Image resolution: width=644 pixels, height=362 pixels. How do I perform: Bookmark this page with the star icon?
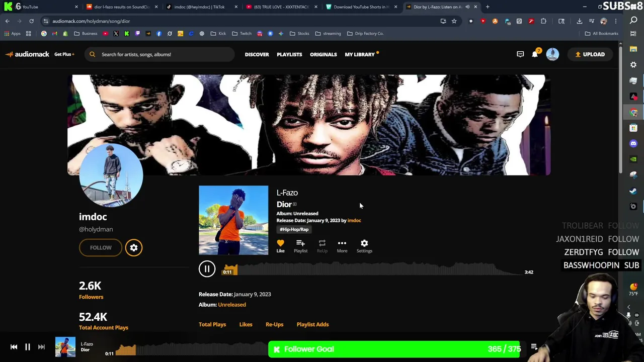coord(454,21)
